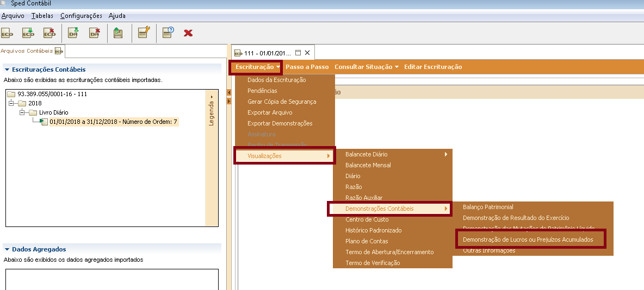
Task: Click the DA import icon with green arrow
Action: (73, 33)
